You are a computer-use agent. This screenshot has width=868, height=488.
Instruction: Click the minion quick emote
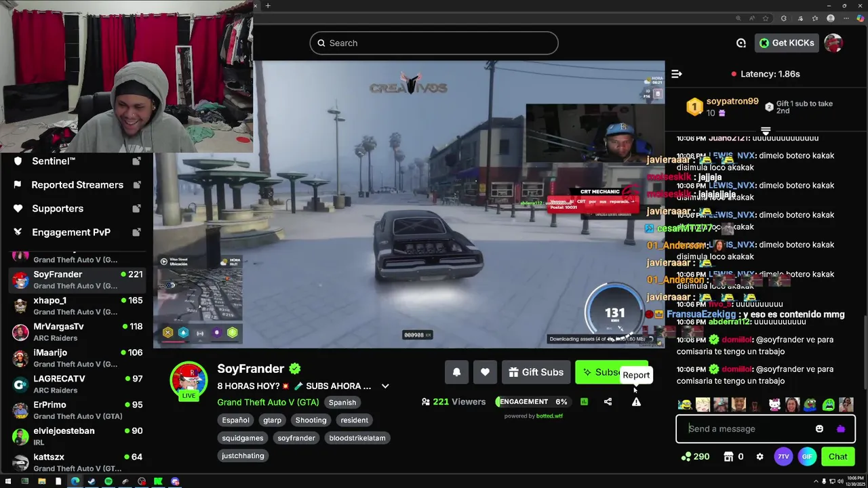pyautogui.click(x=685, y=405)
